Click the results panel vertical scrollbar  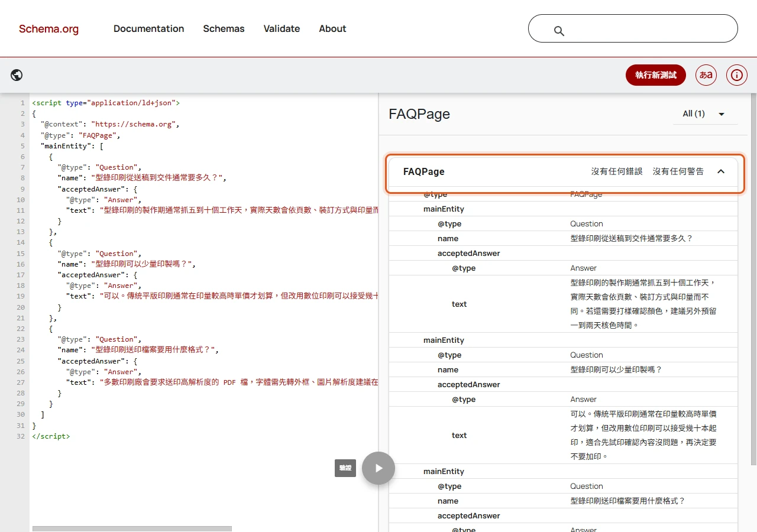coord(753,278)
